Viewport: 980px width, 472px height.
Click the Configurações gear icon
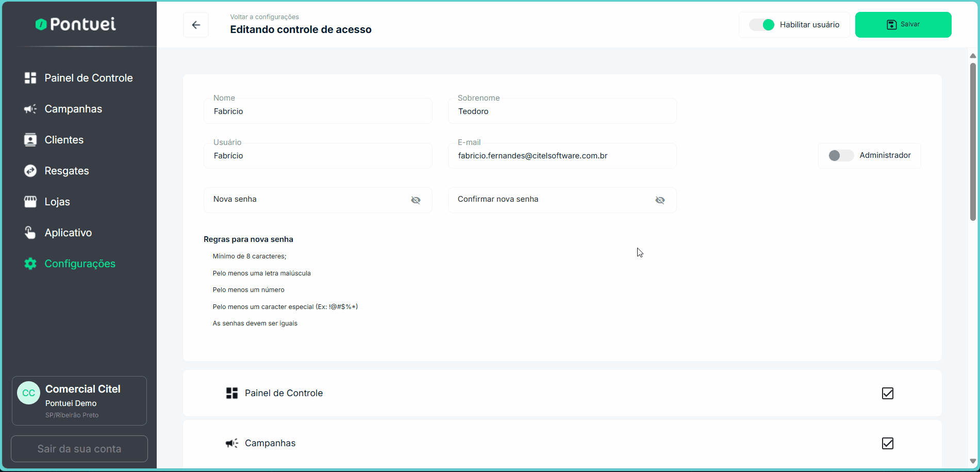pos(30,264)
